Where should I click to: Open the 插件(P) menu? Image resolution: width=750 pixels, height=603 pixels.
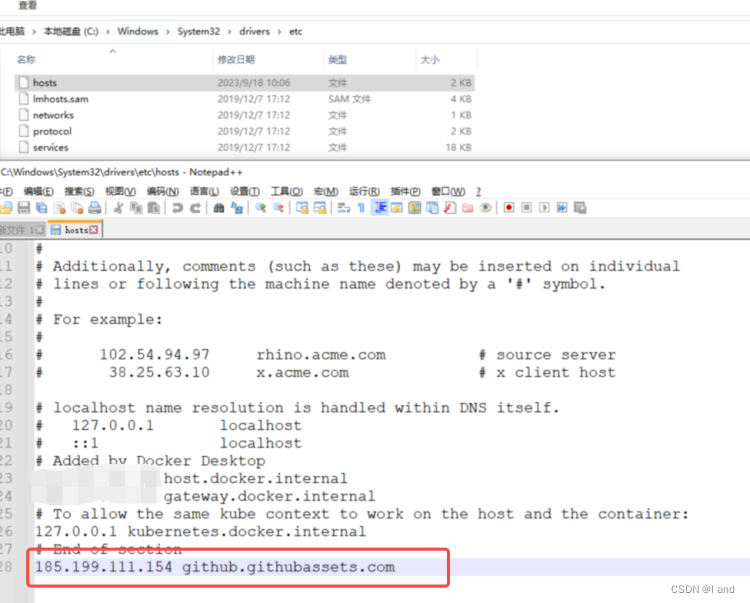tap(406, 191)
